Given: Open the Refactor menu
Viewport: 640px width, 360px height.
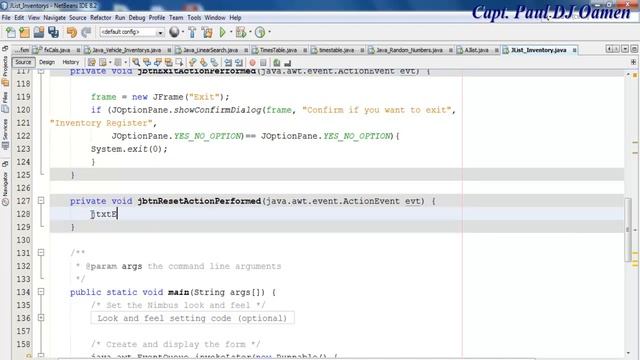Looking at the screenshot, I should tap(100, 18).
